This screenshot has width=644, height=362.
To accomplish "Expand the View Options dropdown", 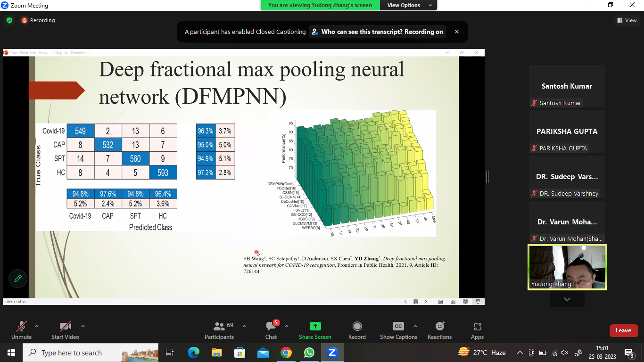I will (409, 5).
